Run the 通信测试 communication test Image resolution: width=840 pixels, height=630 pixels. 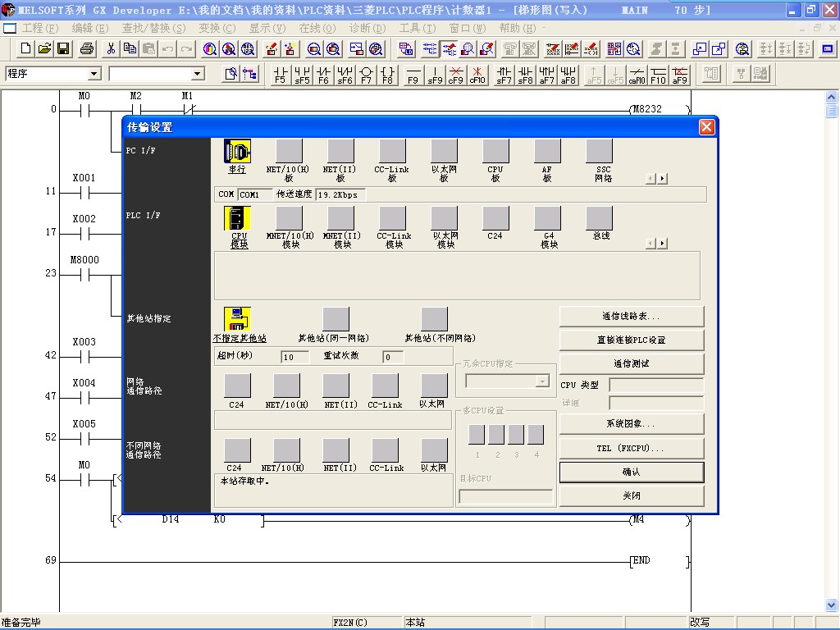(x=632, y=363)
